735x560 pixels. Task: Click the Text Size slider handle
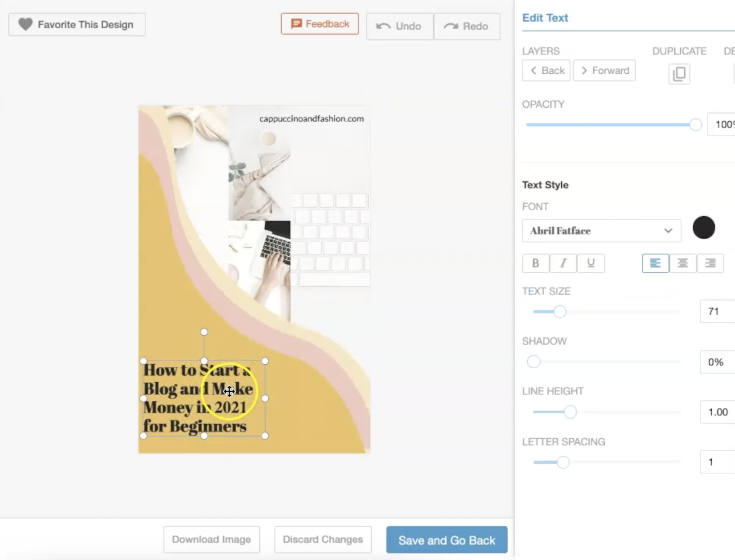[560, 311]
